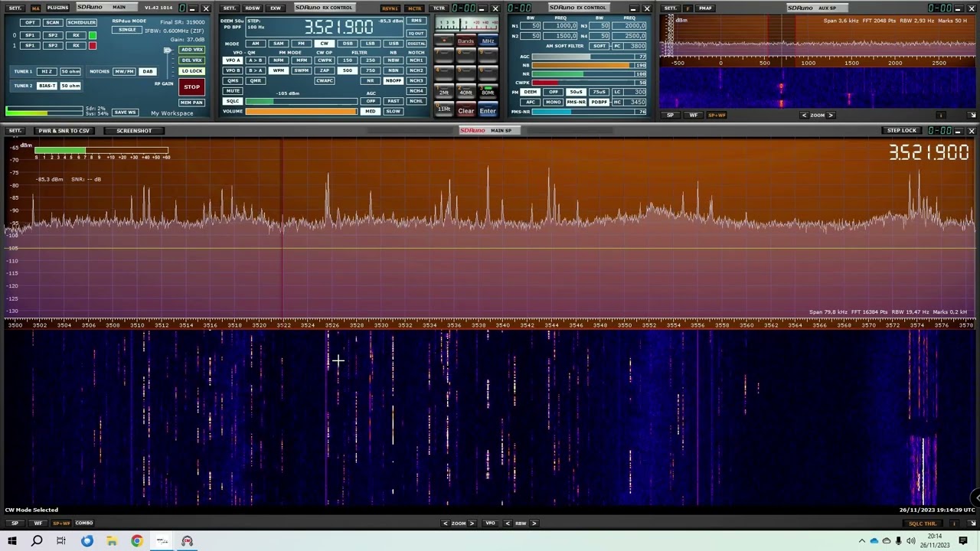Click the zoom-in arrow under main spectrum
This screenshot has width=980, height=551.
pos(472,523)
